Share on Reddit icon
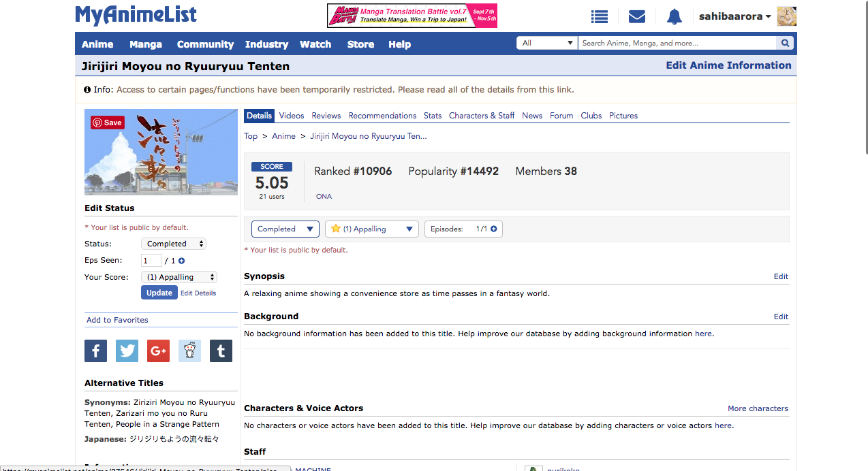The height and width of the screenshot is (471, 868). coord(189,351)
